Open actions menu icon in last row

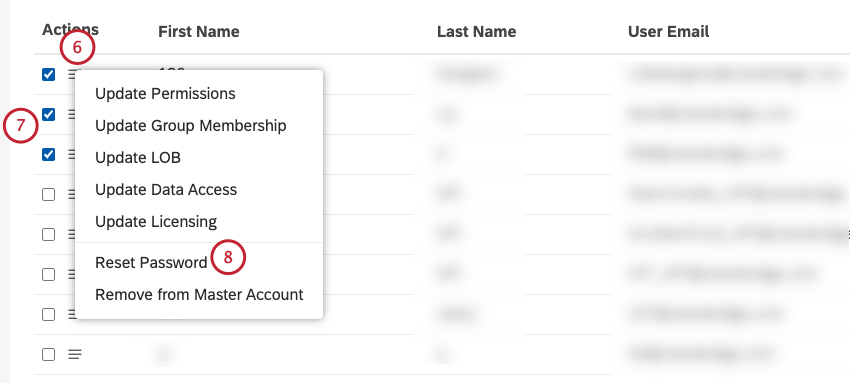[75, 355]
